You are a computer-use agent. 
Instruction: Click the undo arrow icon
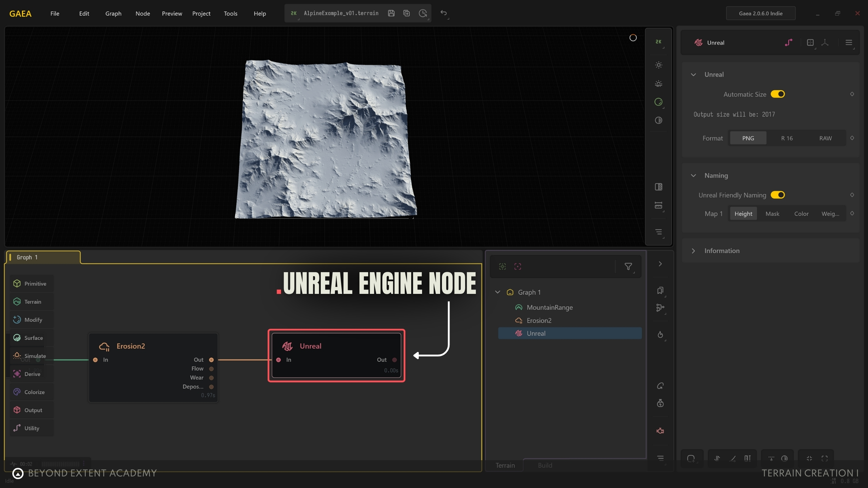tap(443, 13)
